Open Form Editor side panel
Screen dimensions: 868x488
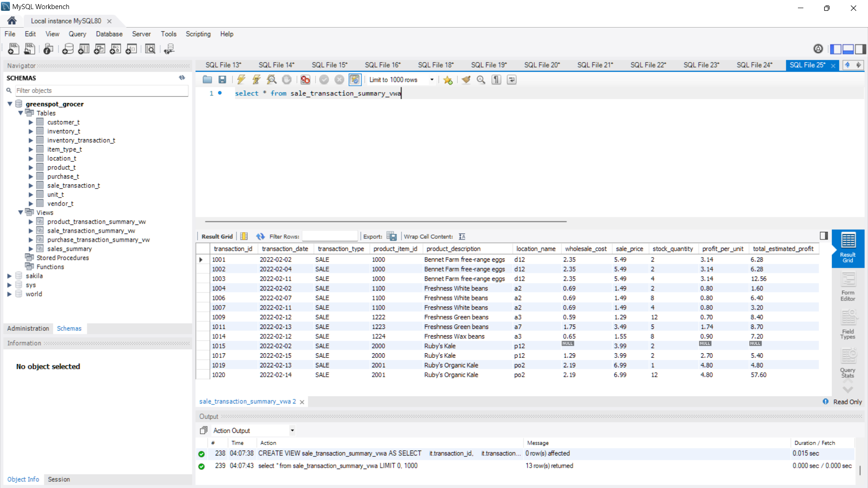click(848, 287)
